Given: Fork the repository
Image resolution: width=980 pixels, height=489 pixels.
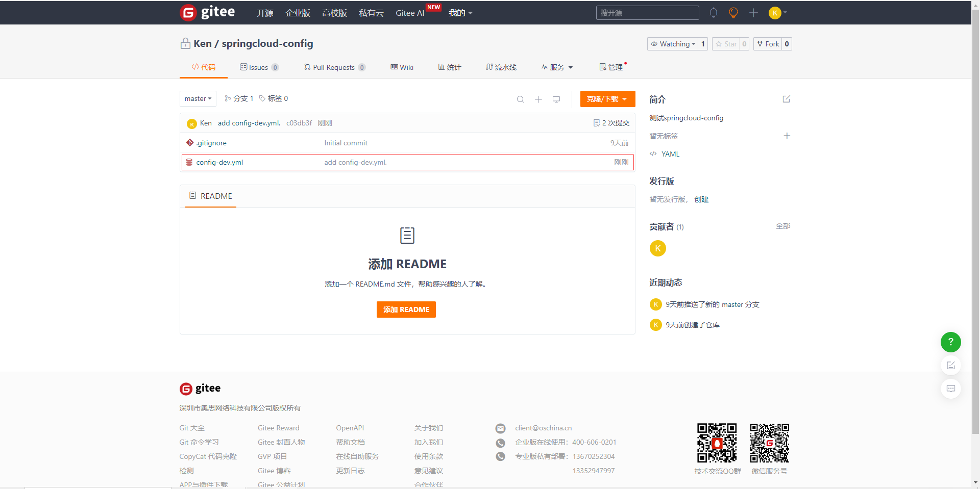Looking at the screenshot, I should point(768,44).
